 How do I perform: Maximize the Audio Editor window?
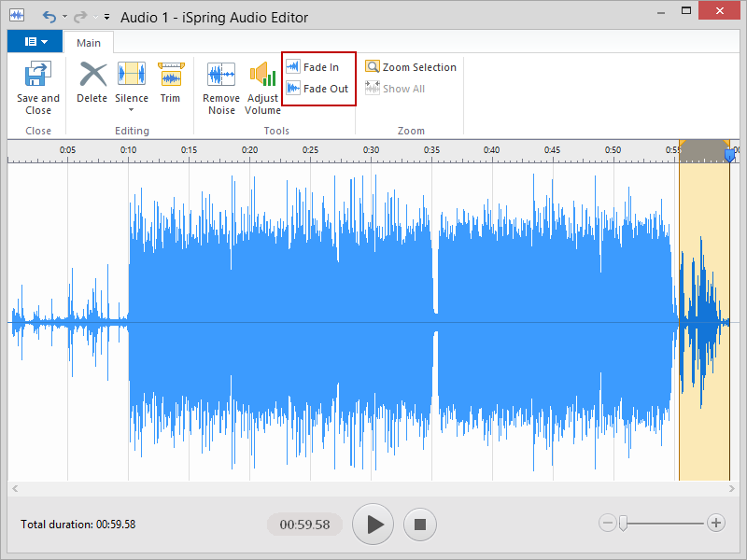click(x=686, y=10)
